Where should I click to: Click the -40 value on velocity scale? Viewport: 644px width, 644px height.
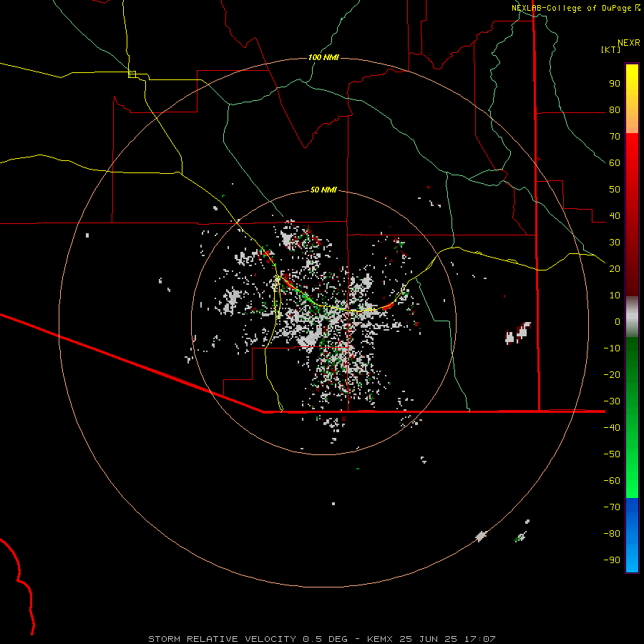click(612, 428)
